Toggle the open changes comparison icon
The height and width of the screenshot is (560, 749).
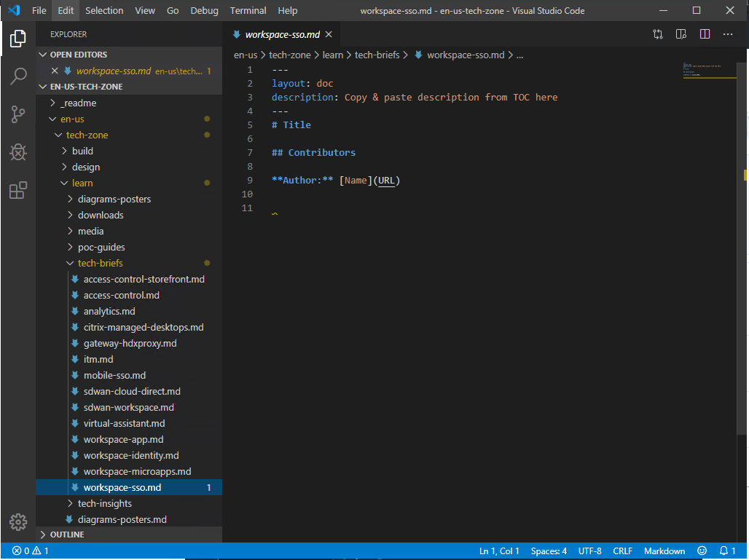point(656,33)
